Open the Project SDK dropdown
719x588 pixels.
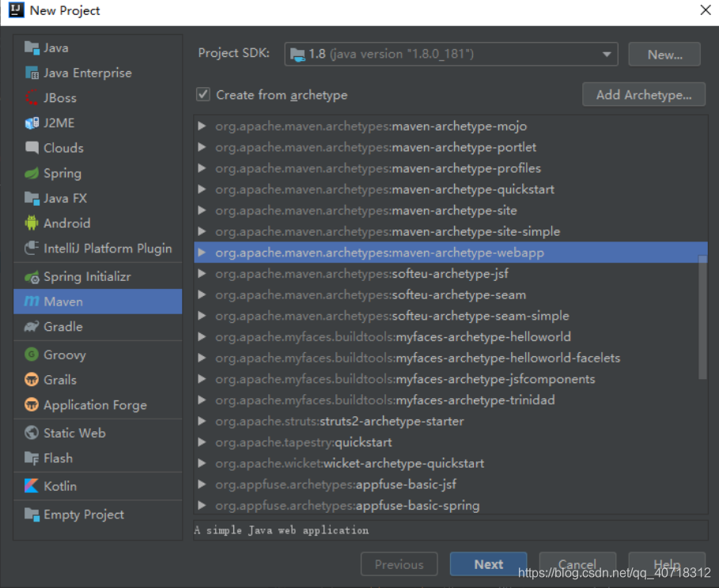(451, 54)
